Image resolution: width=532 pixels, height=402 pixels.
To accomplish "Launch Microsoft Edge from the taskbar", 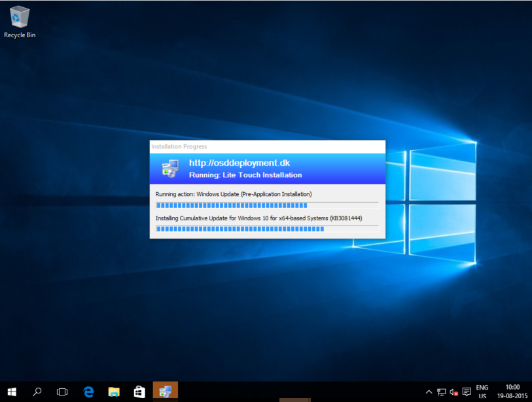I will tap(88, 392).
